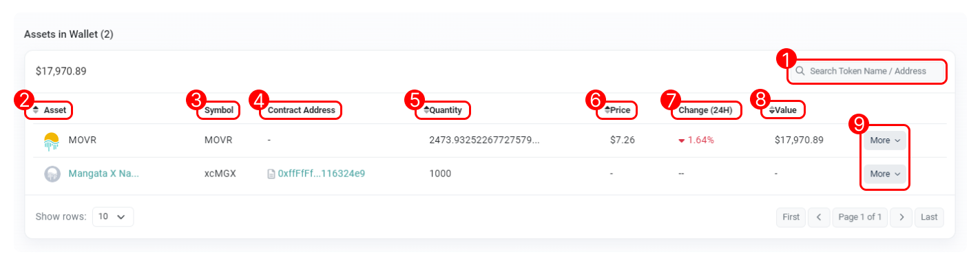
Task: Sort the table by Quantity column
Action: pyautogui.click(x=426, y=110)
